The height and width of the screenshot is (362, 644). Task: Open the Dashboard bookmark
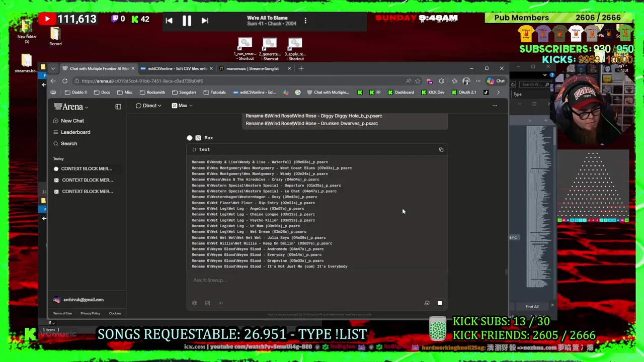pyautogui.click(x=401, y=93)
